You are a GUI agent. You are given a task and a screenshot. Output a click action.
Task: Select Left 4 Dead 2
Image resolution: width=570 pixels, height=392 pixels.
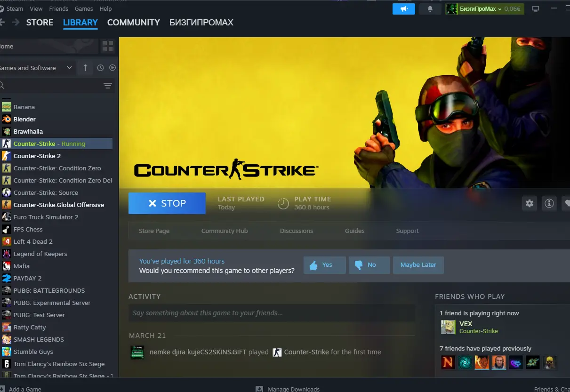56,241
